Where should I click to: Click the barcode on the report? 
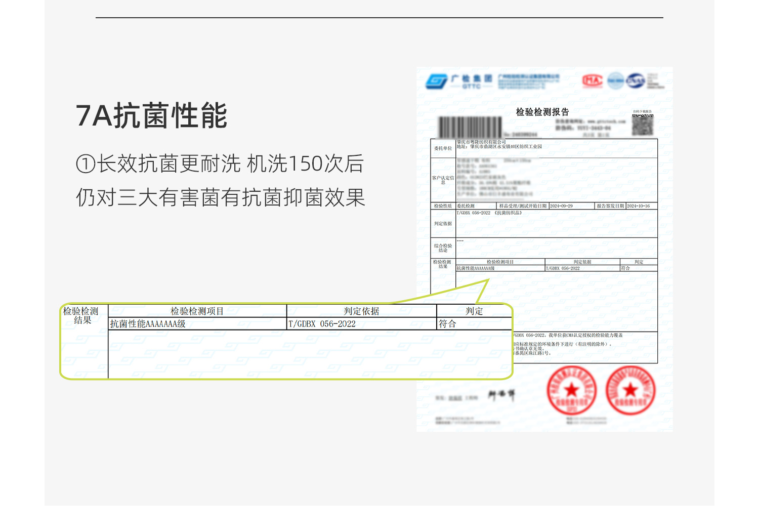[470, 127]
